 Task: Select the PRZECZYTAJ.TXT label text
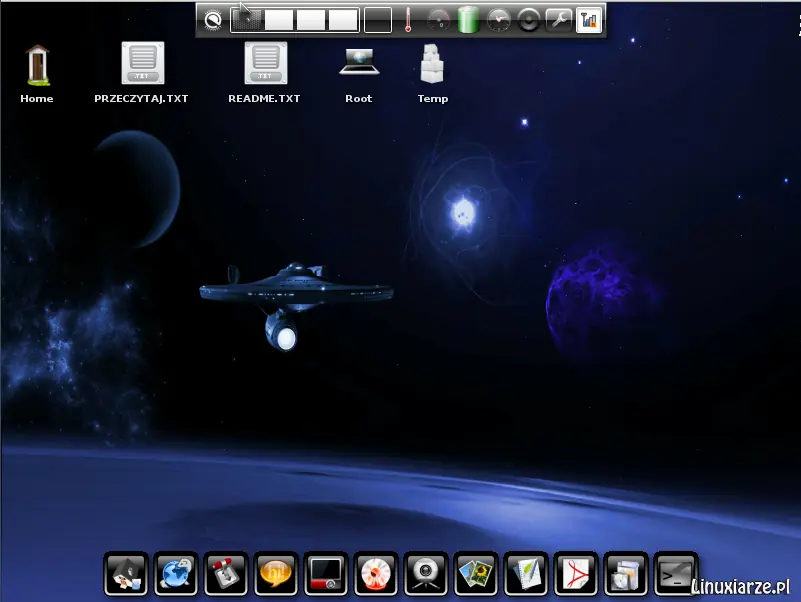pyautogui.click(x=141, y=99)
